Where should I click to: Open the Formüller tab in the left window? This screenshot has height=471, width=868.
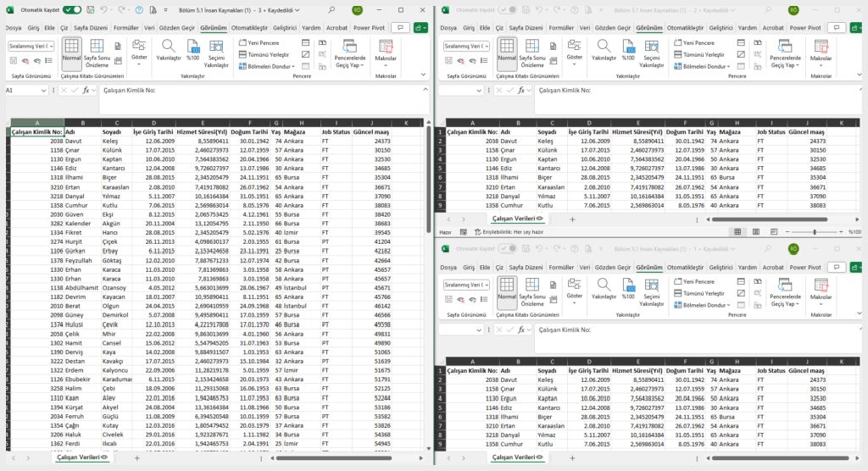pos(125,28)
